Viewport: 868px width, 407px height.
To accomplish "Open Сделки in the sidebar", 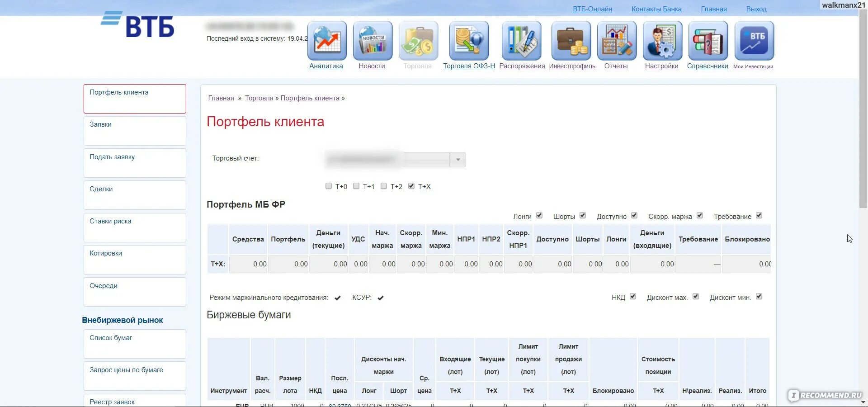I will (135, 195).
